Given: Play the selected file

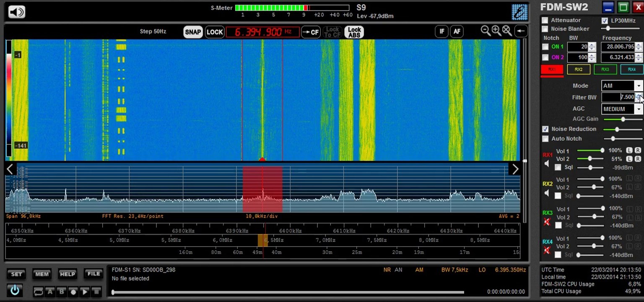Looking at the screenshot, I should tap(85, 292).
